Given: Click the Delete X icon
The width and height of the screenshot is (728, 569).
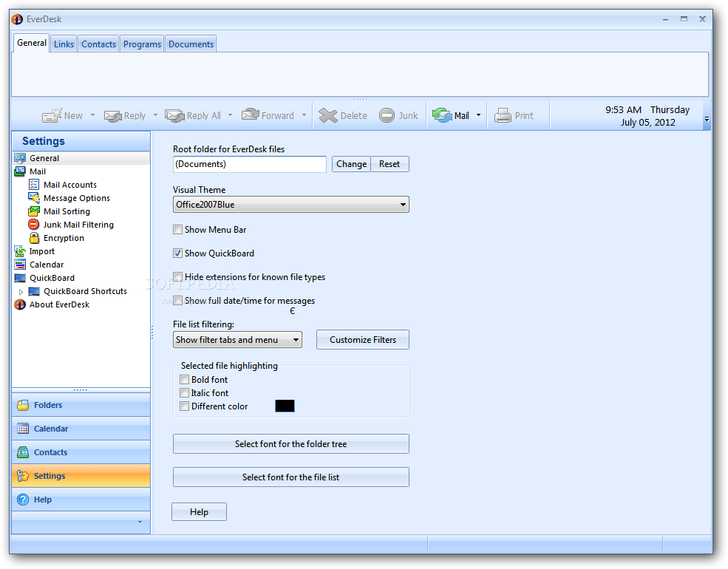Looking at the screenshot, I should point(328,115).
